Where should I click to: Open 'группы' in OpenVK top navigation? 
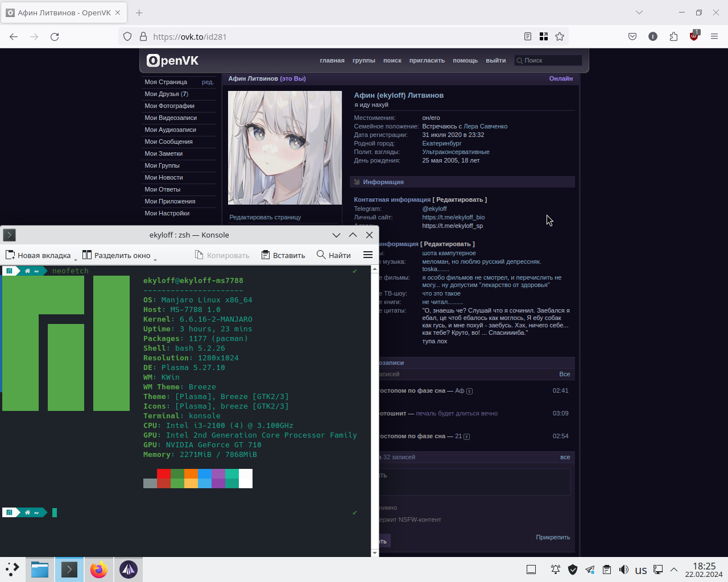[x=363, y=60]
